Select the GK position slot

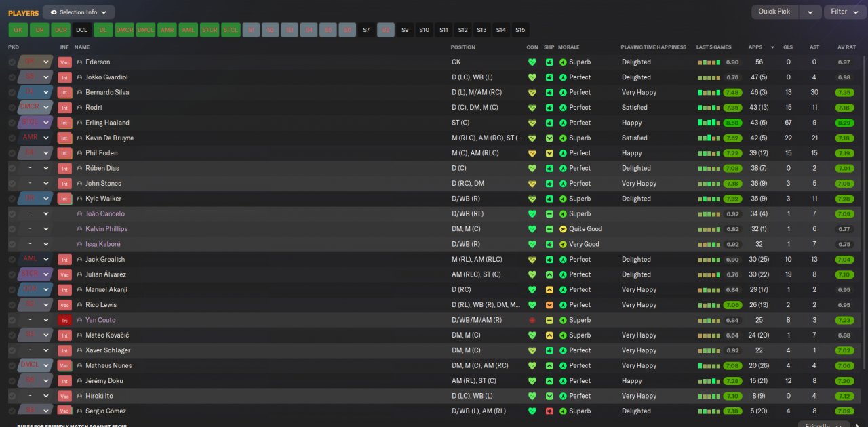(18, 30)
